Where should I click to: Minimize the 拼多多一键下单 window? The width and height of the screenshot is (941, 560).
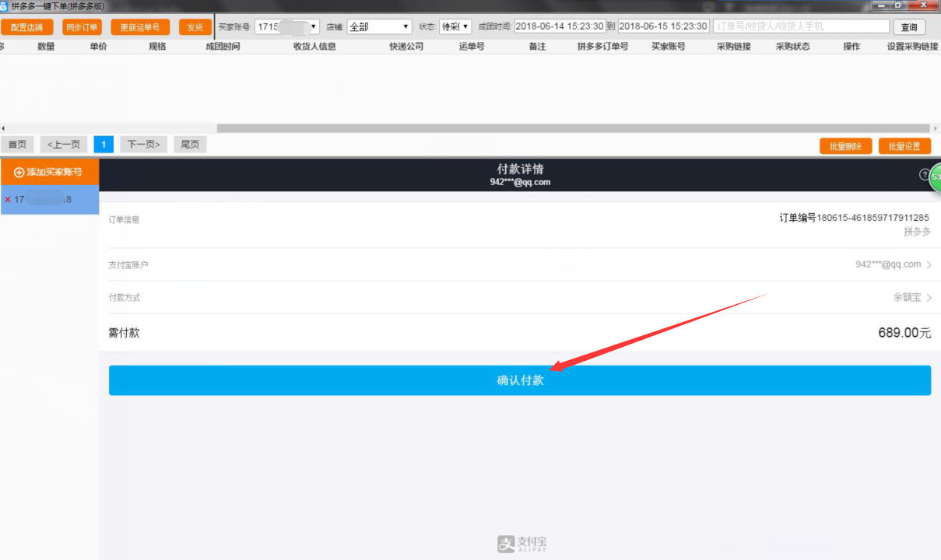(881, 5)
